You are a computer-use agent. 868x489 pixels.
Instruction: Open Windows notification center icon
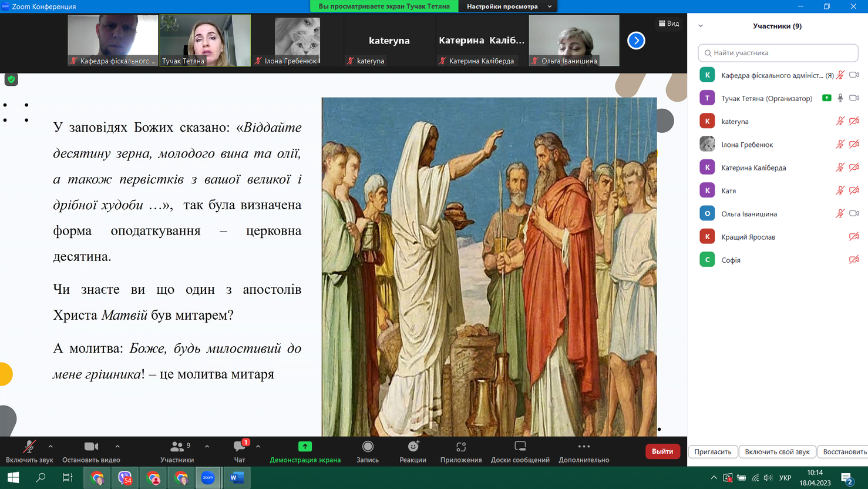pyautogui.click(x=847, y=478)
